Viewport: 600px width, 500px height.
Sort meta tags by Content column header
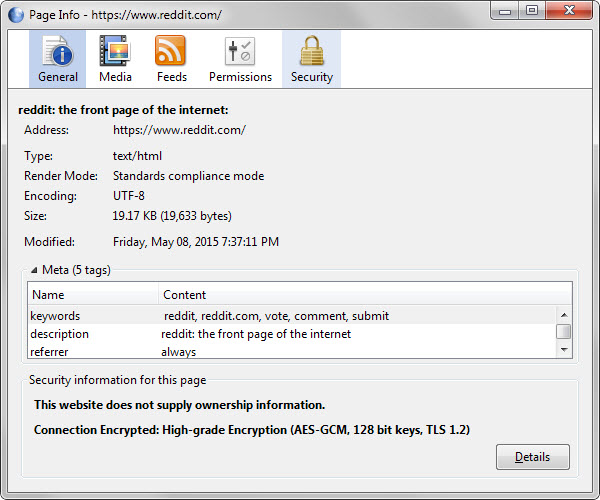coord(365,295)
